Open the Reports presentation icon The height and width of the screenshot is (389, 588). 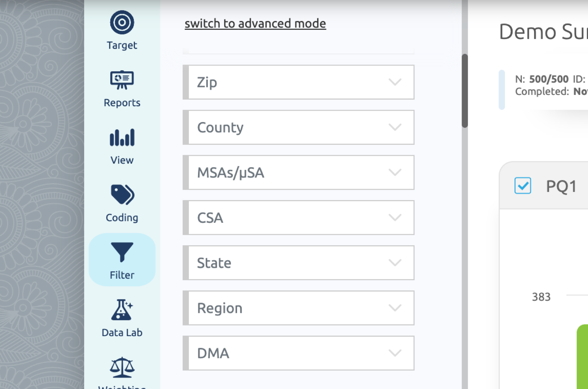(x=122, y=80)
